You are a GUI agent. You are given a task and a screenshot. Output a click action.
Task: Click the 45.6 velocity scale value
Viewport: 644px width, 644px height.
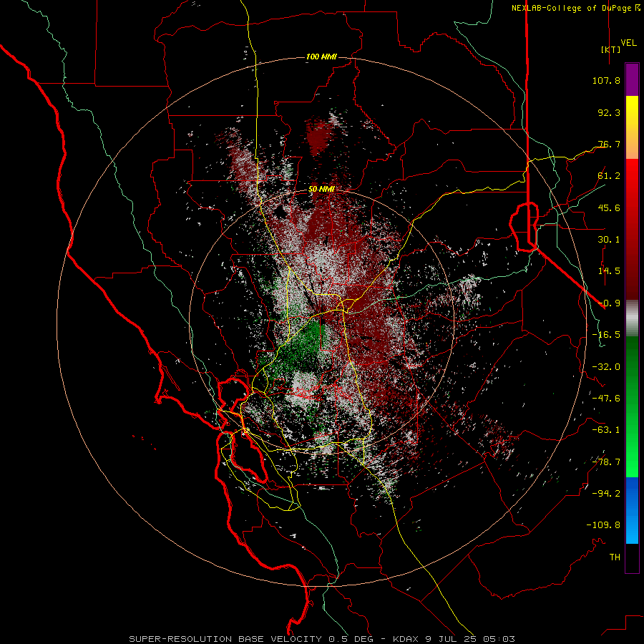click(x=609, y=208)
